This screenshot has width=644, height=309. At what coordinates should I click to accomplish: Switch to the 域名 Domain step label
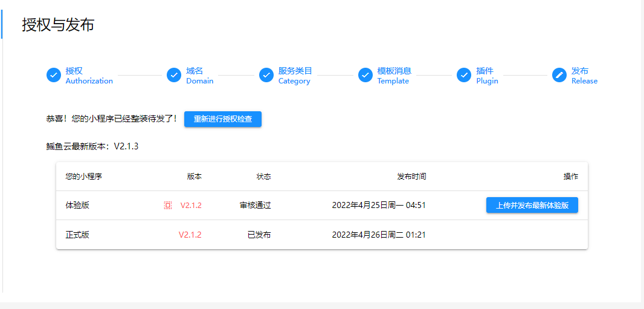point(199,76)
